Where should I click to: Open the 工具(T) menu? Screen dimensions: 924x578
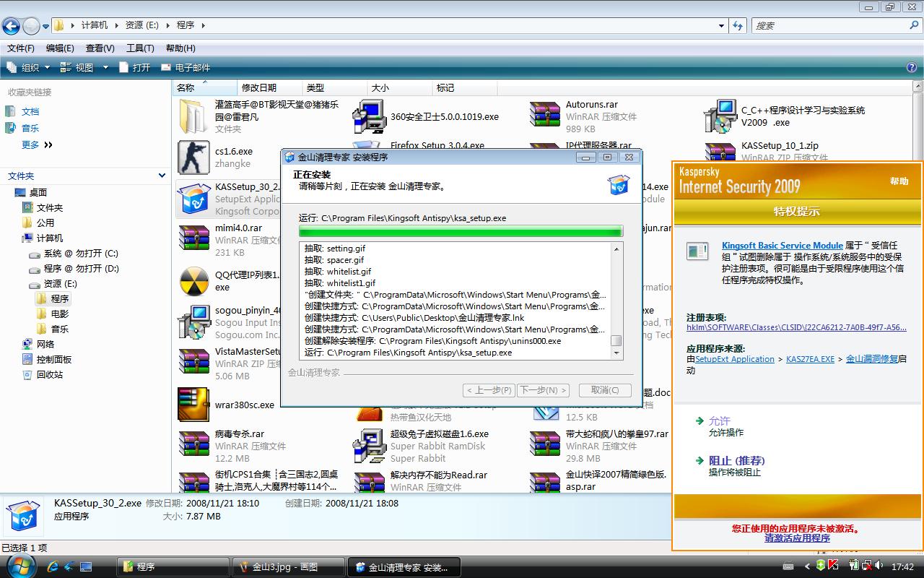coord(140,48)
